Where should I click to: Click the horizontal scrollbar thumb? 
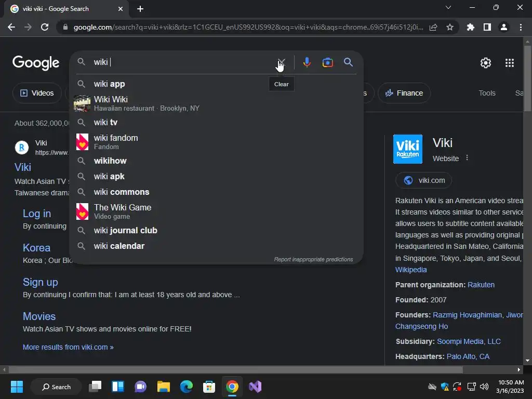tap(235, 369)
